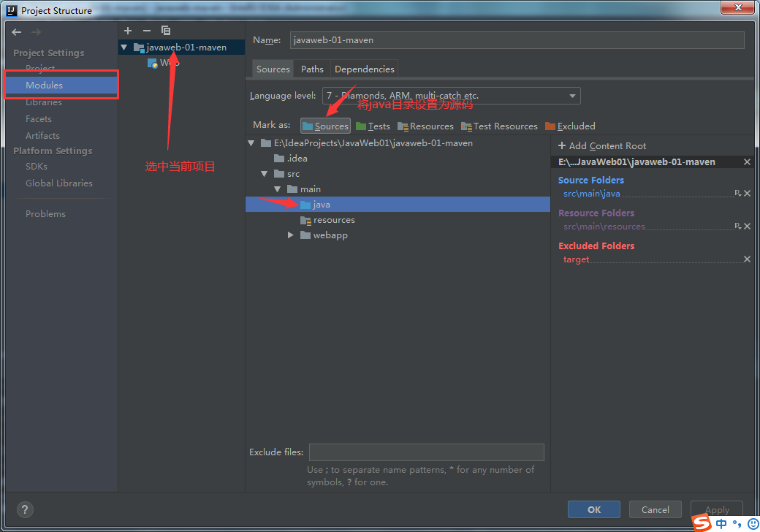Mark folder as Tests
Viewport: 760px width, 532px height.
373,126
